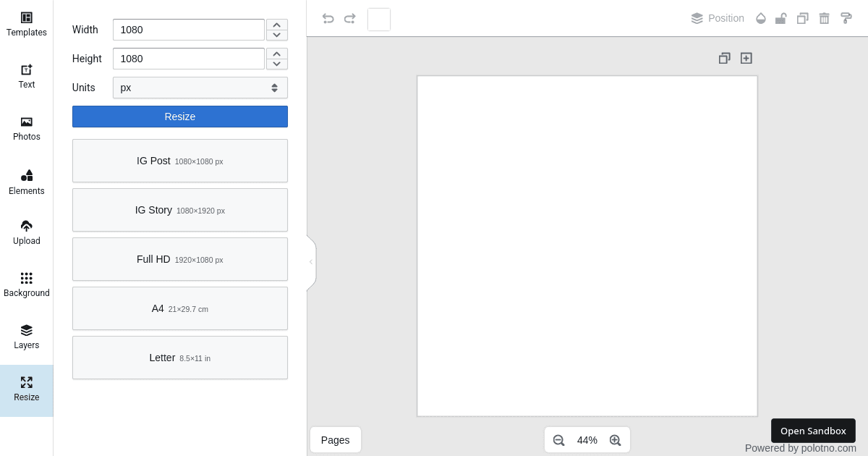Duplicate the page using the pages icon

click(724, 58)
